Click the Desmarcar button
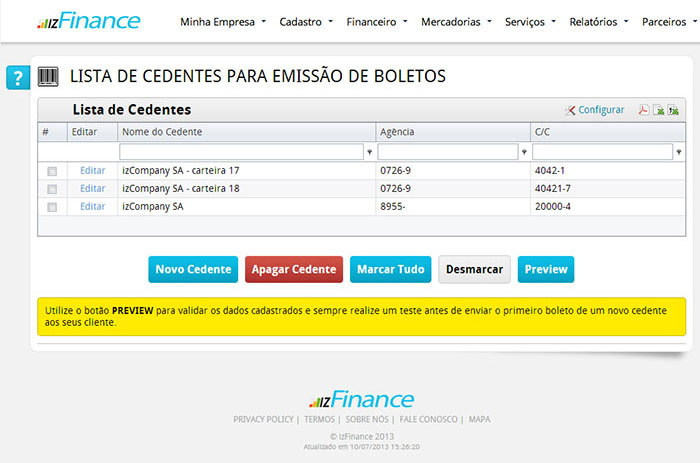This screenshot has width=700, height=463. [474, 269]
